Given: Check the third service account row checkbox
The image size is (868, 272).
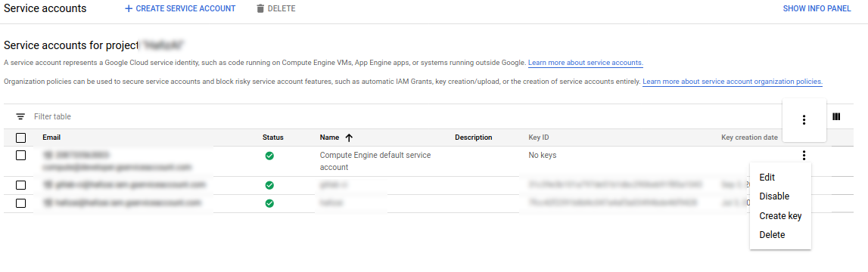Looking at the screenshot, I should (20, 203).
